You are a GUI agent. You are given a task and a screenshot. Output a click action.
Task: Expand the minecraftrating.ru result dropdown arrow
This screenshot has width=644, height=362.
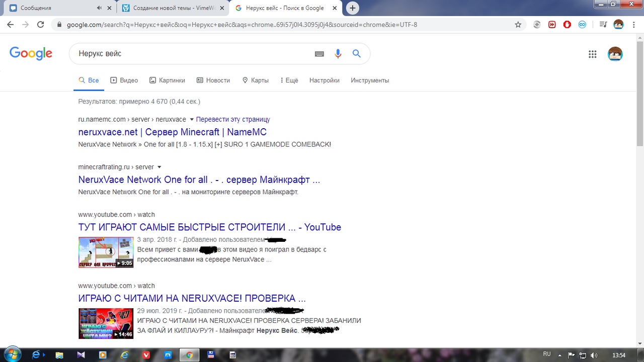pyautogui.click(x=159, y=167)
